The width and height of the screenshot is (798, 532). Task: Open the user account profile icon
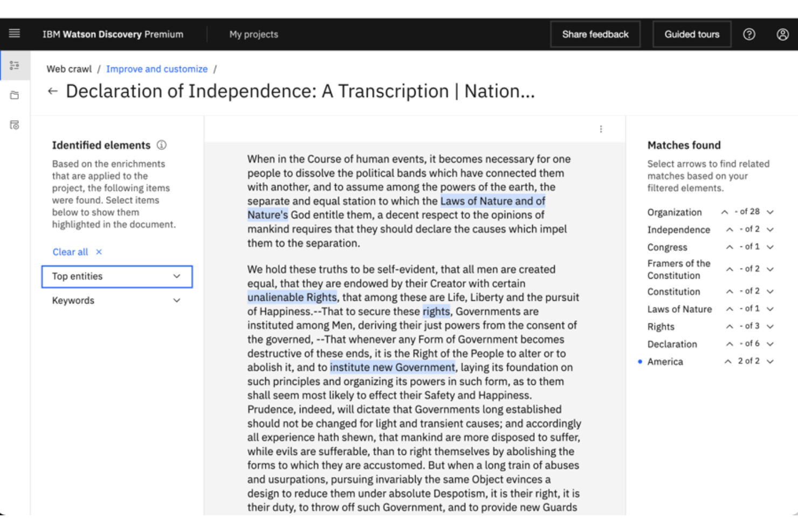(783, 34)
